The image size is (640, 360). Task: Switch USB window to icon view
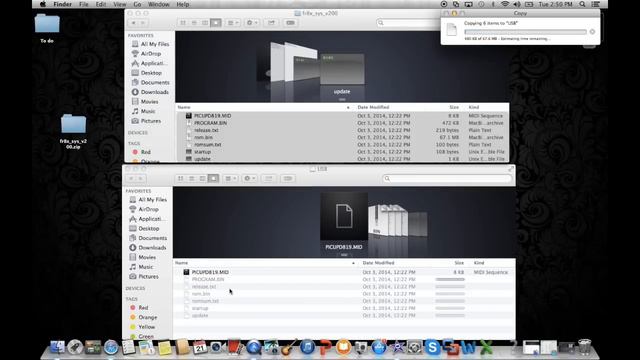(x=180, y=178)
